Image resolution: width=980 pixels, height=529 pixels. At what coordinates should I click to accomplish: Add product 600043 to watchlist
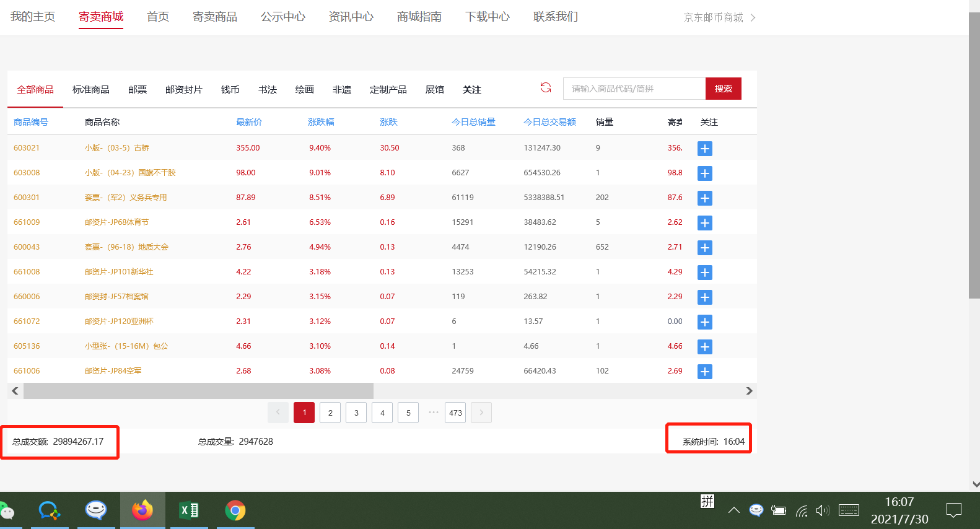tap(705, 248)
